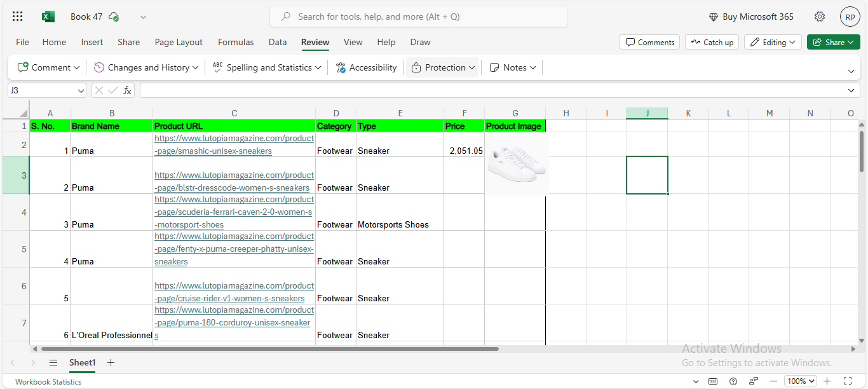Open the File menu

(22, 42)
